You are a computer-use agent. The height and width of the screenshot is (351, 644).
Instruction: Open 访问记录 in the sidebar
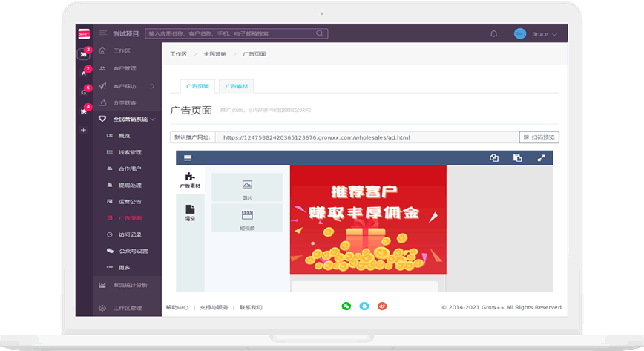(130, 234)
